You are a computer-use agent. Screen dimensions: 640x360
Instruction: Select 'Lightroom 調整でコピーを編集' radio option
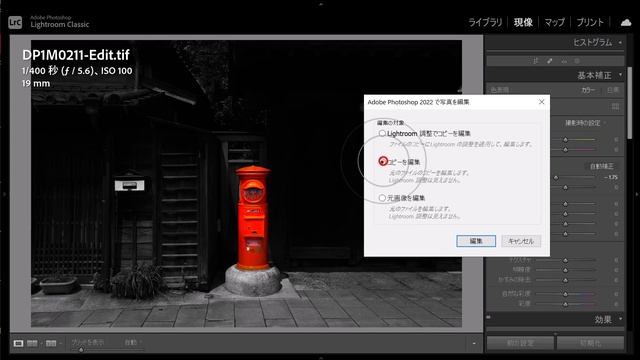(382, 133)
